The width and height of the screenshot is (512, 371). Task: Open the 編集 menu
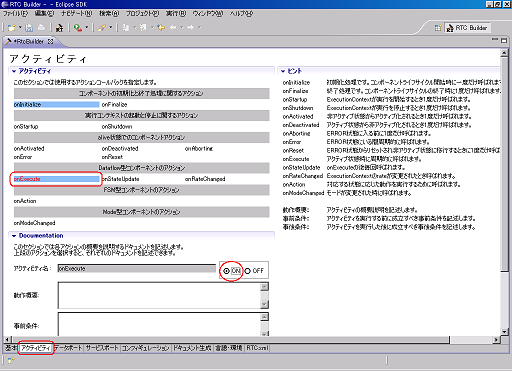pos(44,14)
